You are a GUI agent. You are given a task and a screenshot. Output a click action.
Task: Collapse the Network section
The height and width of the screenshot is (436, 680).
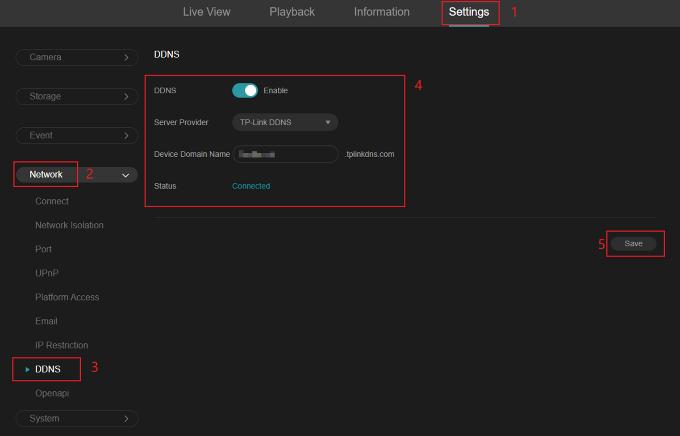pos(77,174)
